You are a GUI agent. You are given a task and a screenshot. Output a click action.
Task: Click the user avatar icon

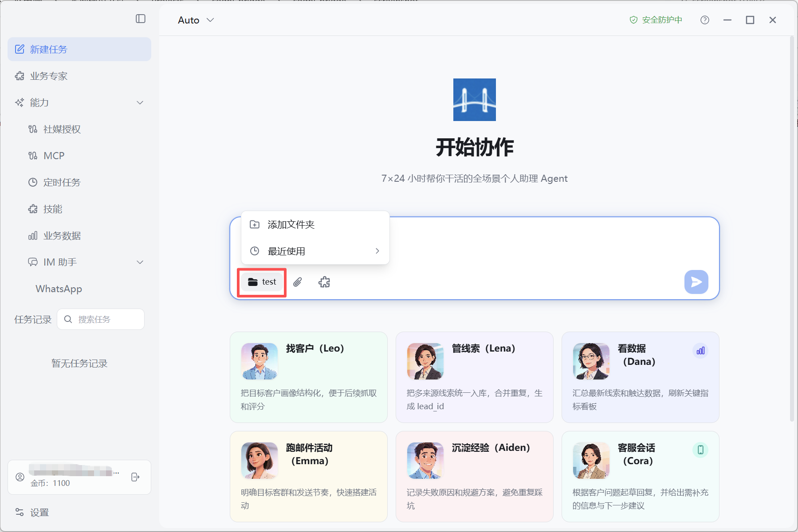tap(20, 477)
